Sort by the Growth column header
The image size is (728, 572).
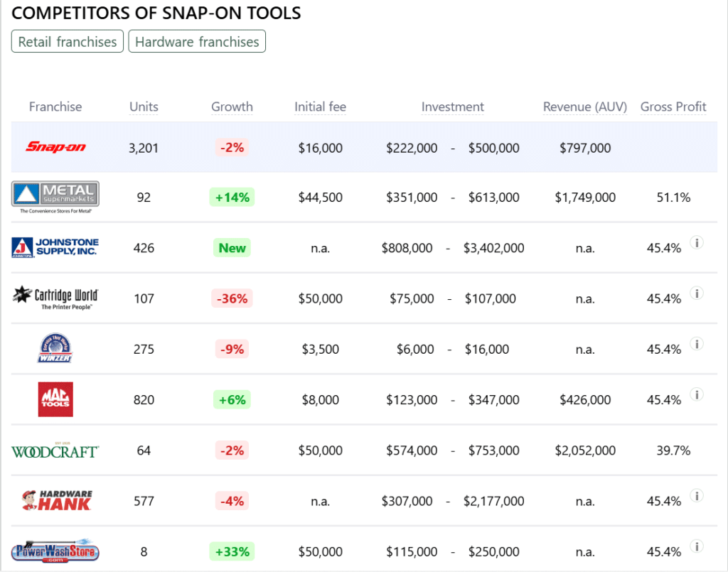[232, 107]
